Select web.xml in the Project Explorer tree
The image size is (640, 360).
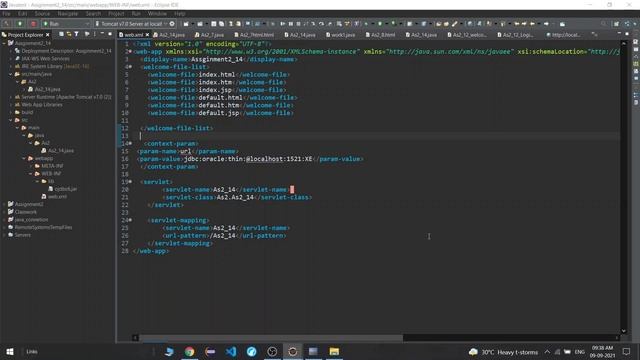pos(54,197)
